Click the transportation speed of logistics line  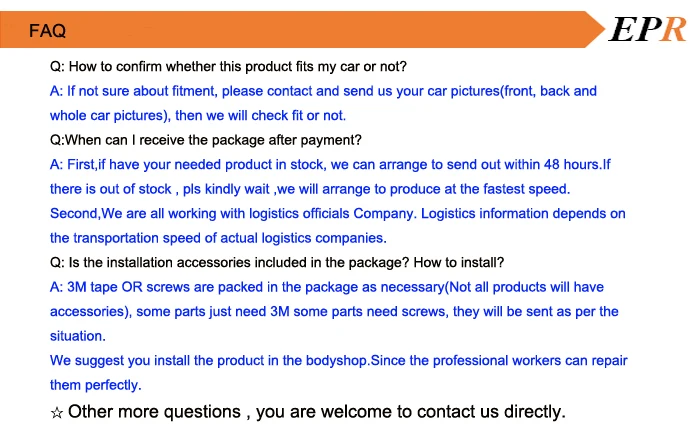pyautogui.click(x=218, y=238)
